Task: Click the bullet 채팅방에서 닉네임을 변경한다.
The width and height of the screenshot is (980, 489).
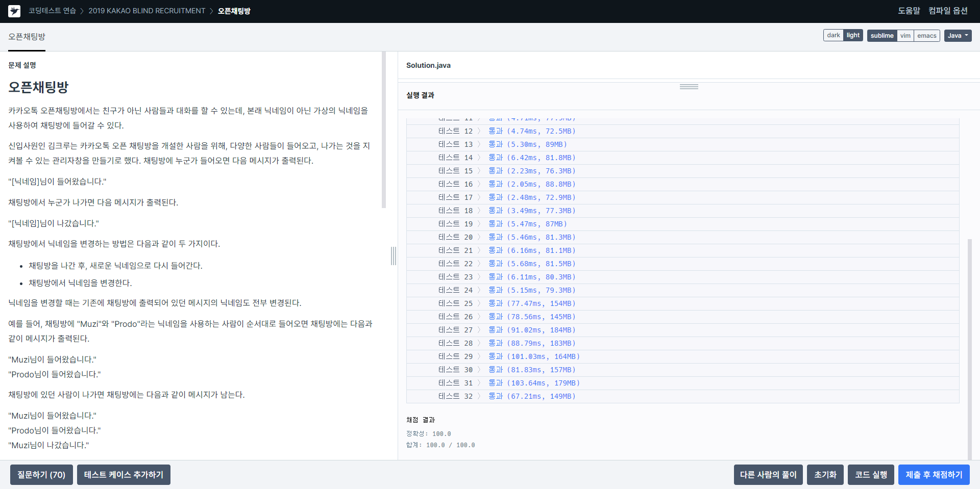Action: point(80,283)
